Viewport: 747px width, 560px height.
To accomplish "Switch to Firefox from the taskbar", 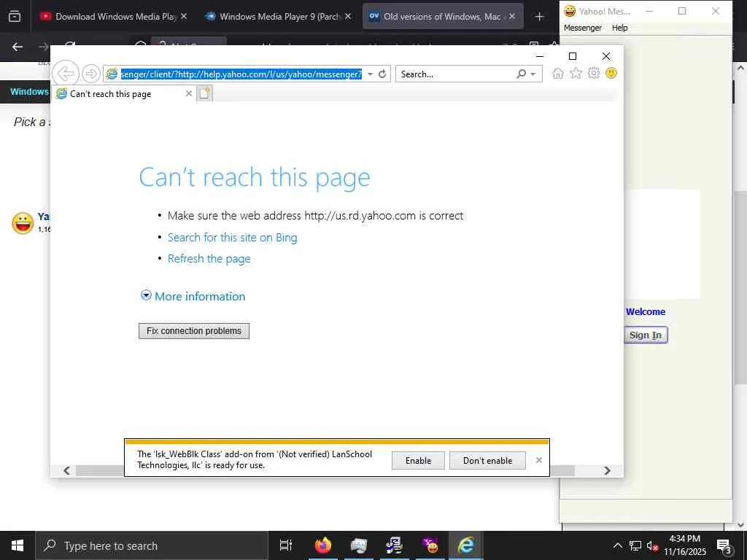I will 323,545.
